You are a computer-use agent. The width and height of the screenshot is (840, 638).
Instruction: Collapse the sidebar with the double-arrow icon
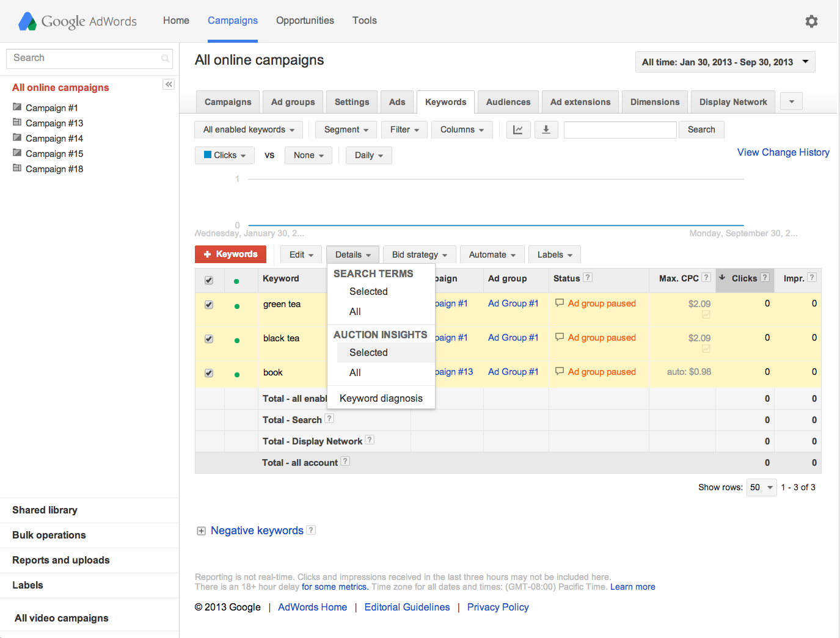(169, 84)
